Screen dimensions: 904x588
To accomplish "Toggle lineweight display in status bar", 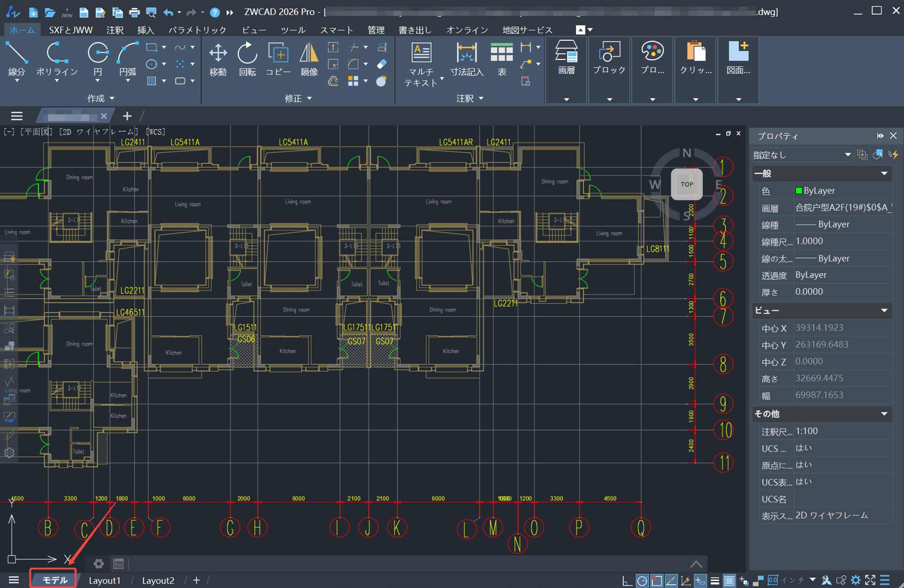I will (x=715, y=581).
